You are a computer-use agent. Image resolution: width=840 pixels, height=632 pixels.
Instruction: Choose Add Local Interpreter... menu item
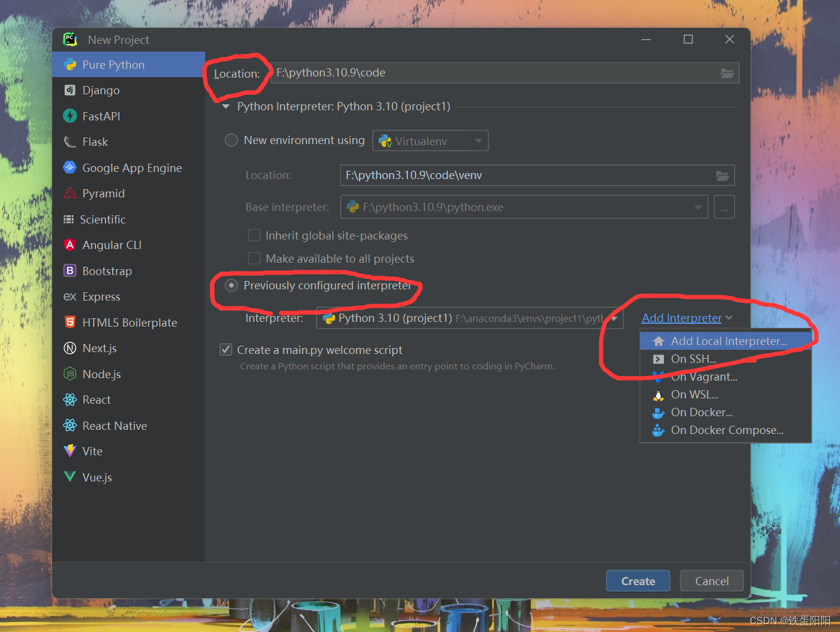(x=726, y=341)
